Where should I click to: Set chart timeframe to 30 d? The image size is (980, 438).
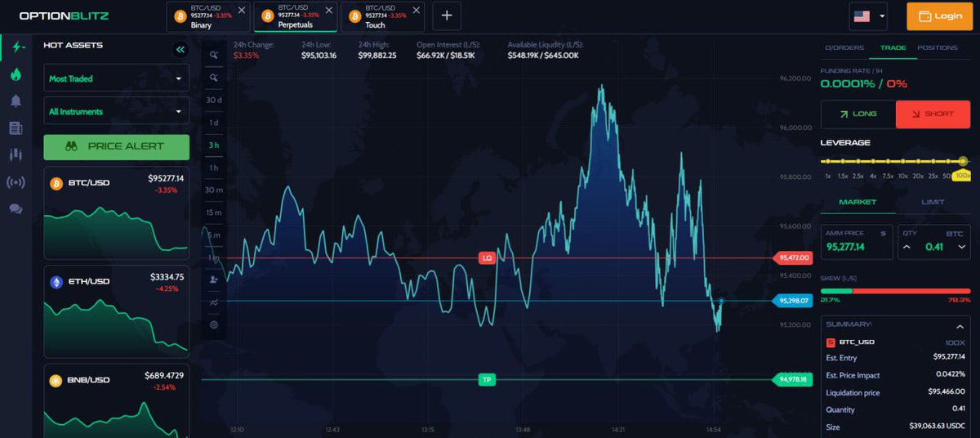click(214, 100)
